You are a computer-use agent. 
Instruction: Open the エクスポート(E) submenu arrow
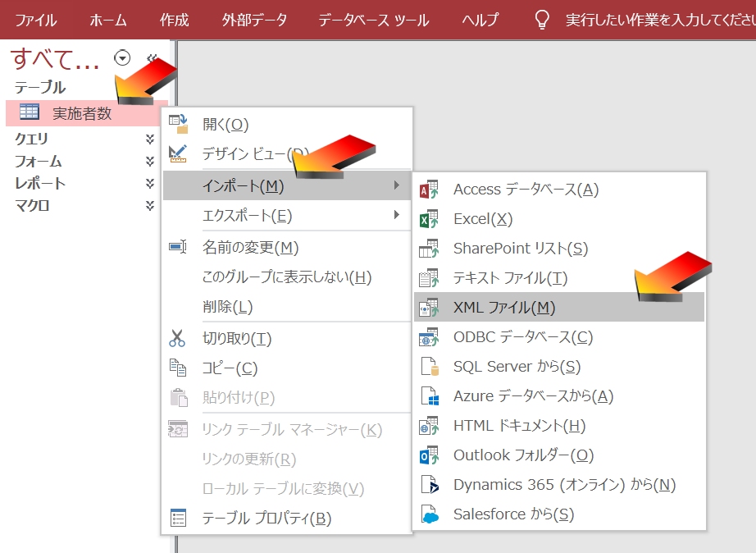396,215
